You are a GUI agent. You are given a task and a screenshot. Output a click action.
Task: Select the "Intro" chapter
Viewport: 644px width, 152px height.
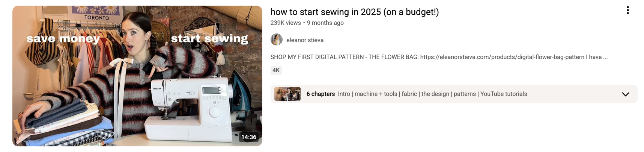[x=344, y=94]
